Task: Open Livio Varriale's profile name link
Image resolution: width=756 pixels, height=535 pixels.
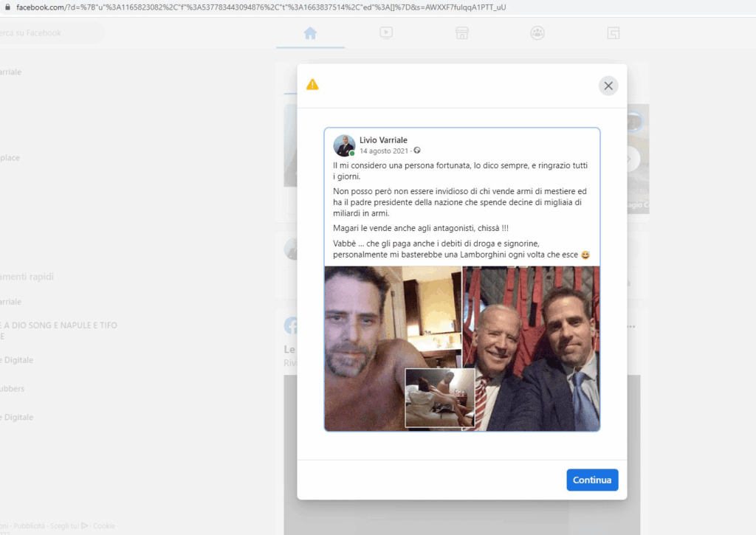Action: pyautogui.click(x=383, y=140)
